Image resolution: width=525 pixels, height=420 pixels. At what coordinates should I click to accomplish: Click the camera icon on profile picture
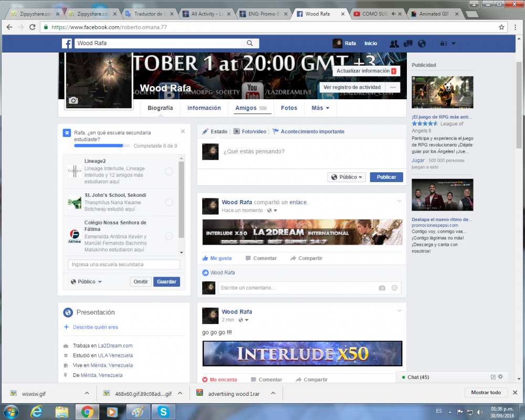73,101
